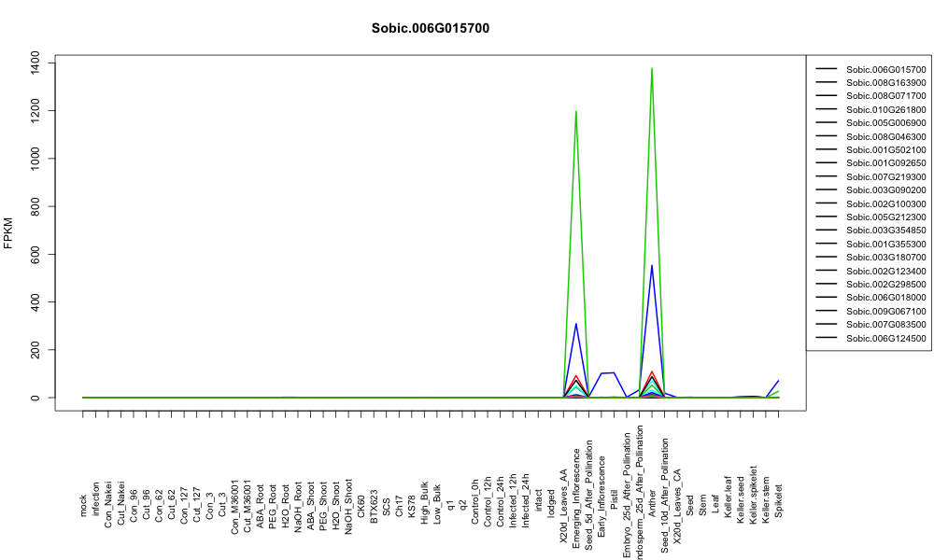Click the 1400 y-axis tick label
The image size is (934, 560).
pyautogui.click(x=35, y=63)
